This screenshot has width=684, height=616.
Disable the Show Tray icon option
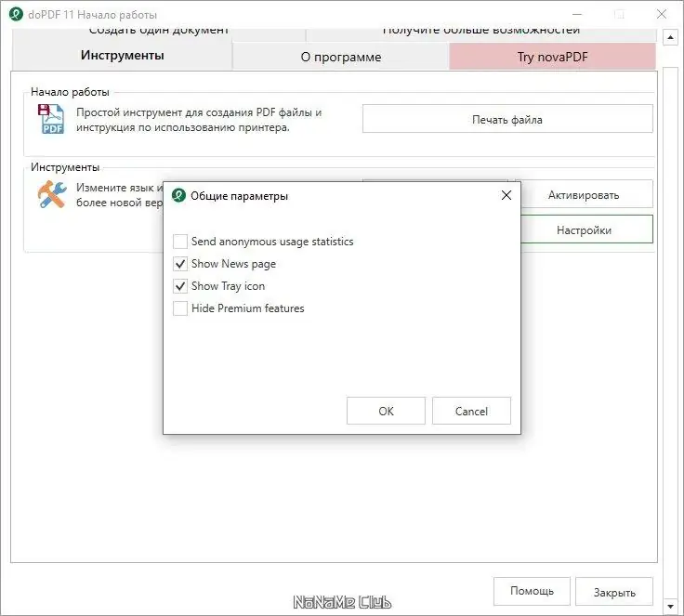point(180,286)
